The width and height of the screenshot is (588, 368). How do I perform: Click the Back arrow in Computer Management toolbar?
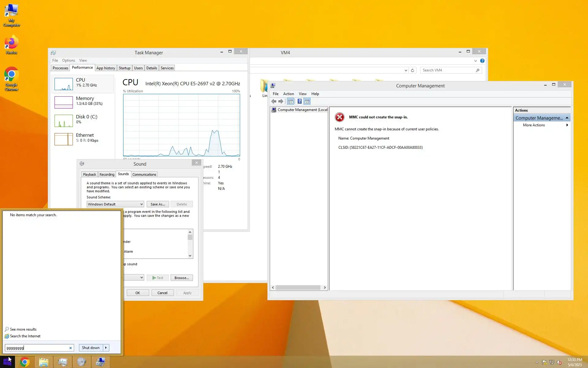[x=274, y=102]
